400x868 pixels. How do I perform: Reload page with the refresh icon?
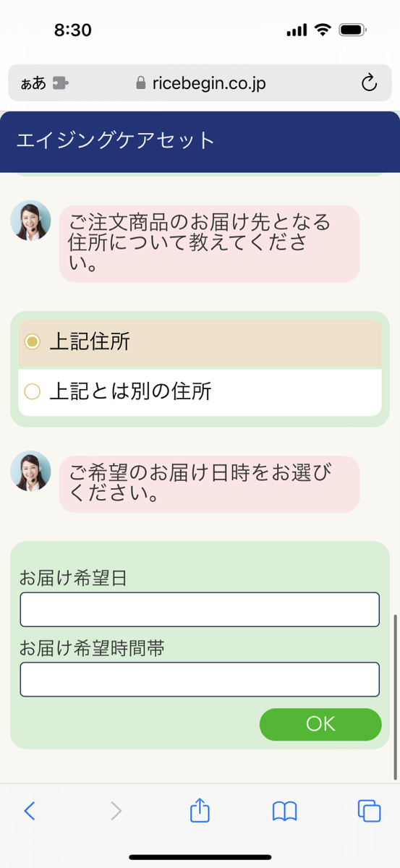(x=369, y=83)
